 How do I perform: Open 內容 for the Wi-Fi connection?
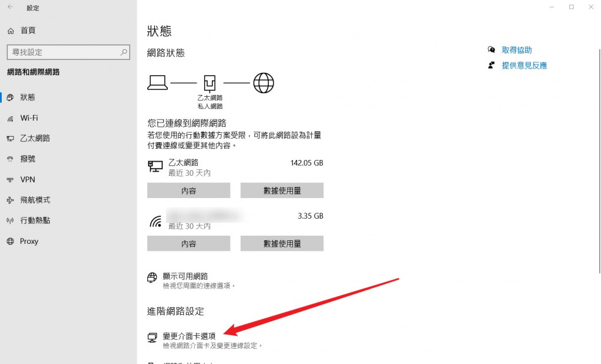(188, 243)
